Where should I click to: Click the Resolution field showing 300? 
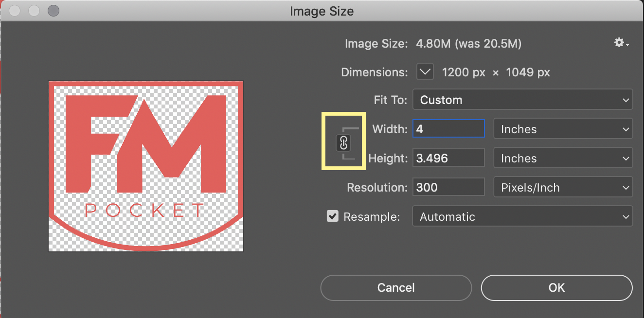pos(448,187)
